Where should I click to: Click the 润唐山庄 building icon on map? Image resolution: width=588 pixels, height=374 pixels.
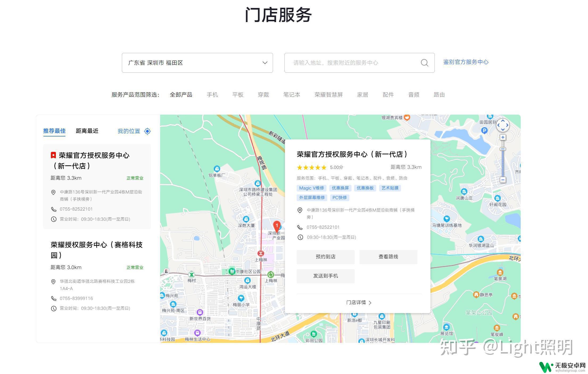[x=464, y=192]
